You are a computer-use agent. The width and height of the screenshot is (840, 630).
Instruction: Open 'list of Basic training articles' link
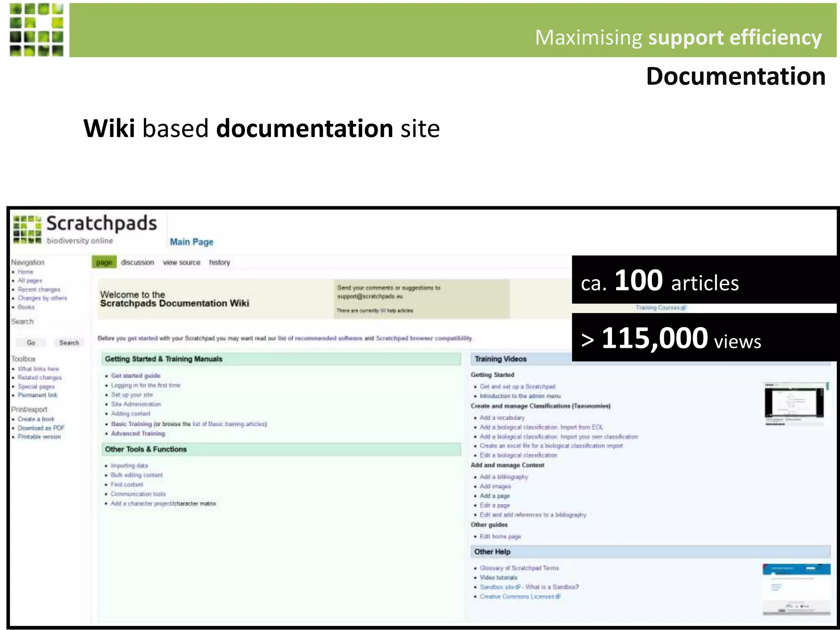click(x=229, y=424)
